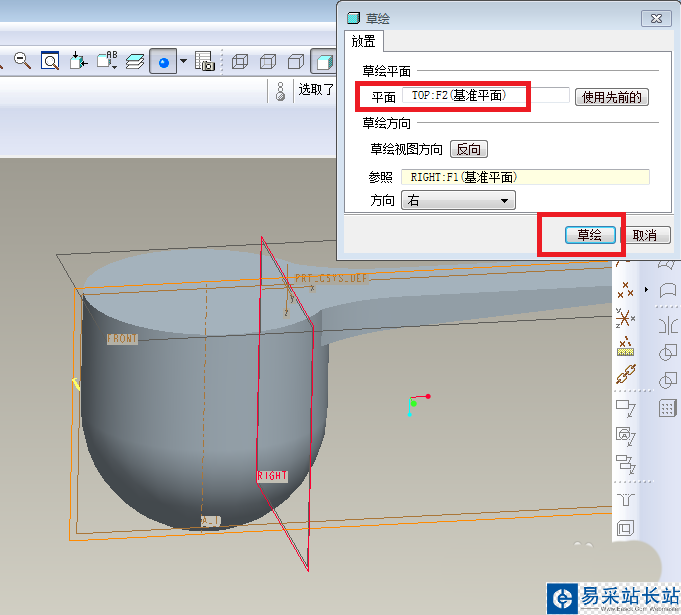The height and width of the screenshot is (615, 681).
Task: Expand the arrow next to blue sphere
Action: click(x=184, y=61)
